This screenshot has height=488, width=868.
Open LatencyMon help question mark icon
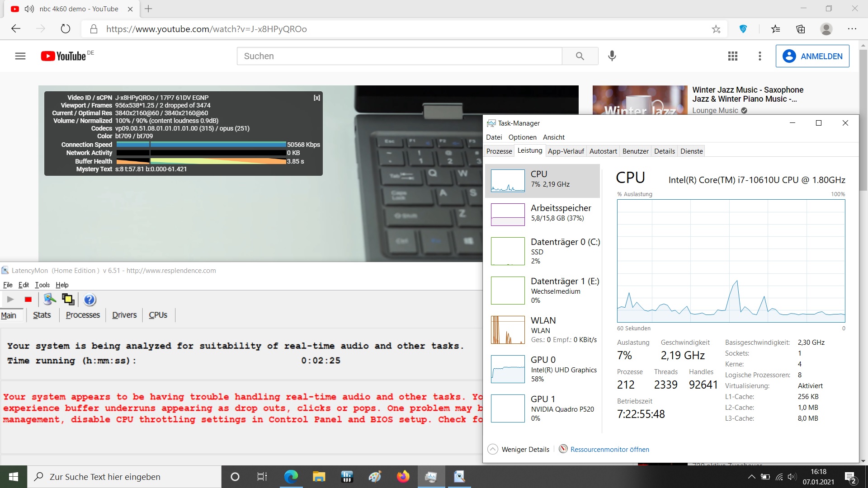[x=90, y=300]
